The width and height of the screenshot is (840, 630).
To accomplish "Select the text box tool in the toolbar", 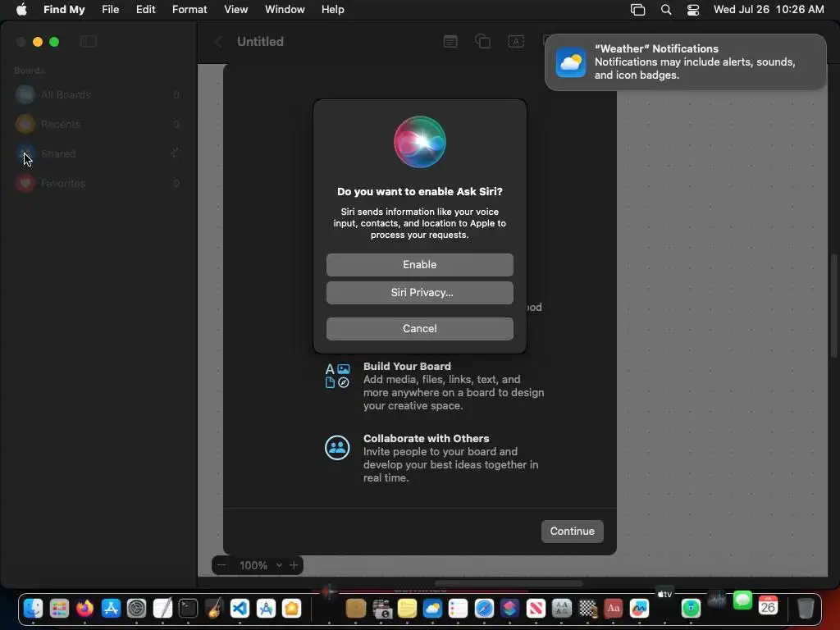I will point(516,42).
